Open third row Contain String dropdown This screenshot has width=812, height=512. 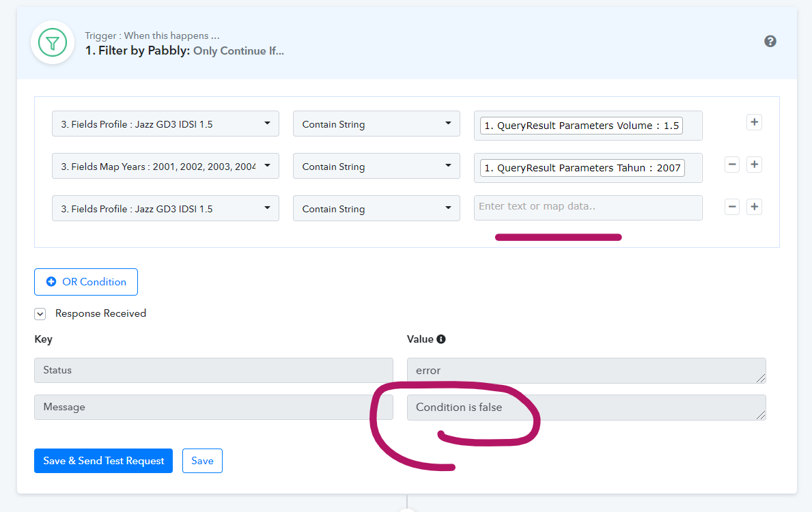coord(376,209)
